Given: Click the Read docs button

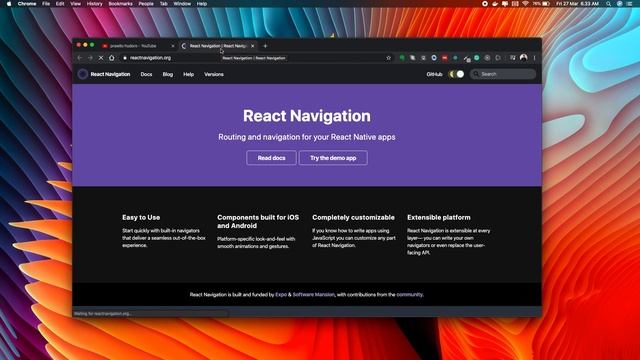Looking at the screenshot, I should [271, 158].
